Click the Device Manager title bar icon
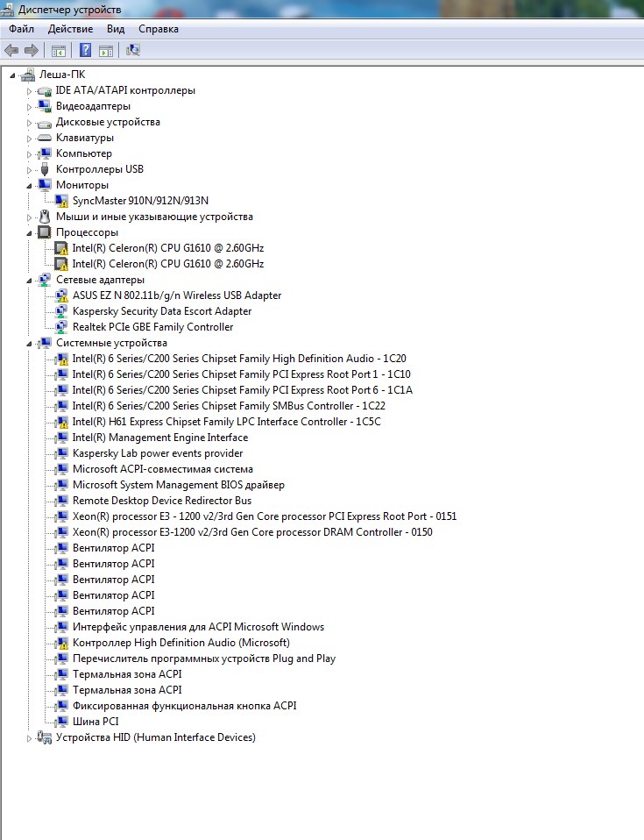This screenshot has width=644, height=840. [8, 10]
